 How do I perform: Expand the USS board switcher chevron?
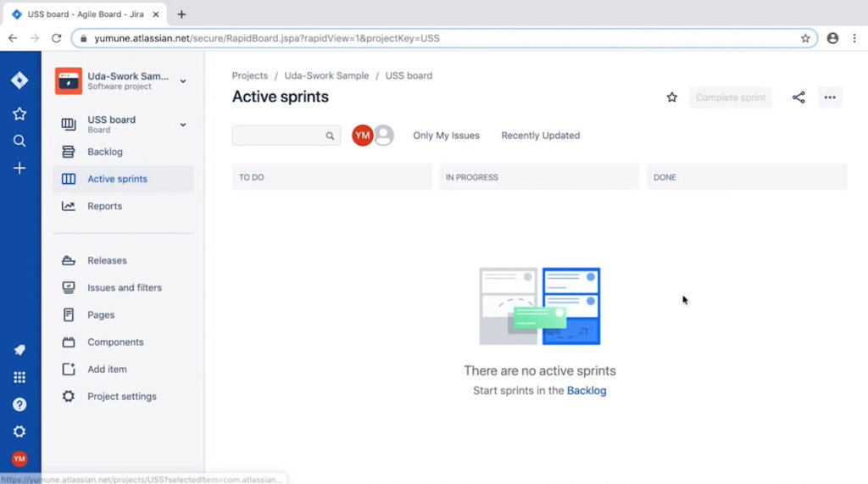coord(183,125)
